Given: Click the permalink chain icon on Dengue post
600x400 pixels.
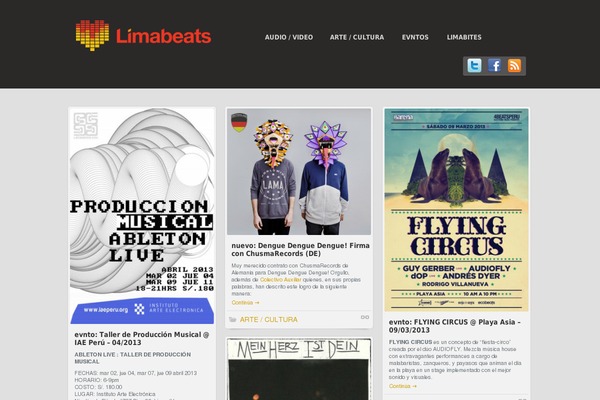Looking at the screenshot, I should (365, 317).
